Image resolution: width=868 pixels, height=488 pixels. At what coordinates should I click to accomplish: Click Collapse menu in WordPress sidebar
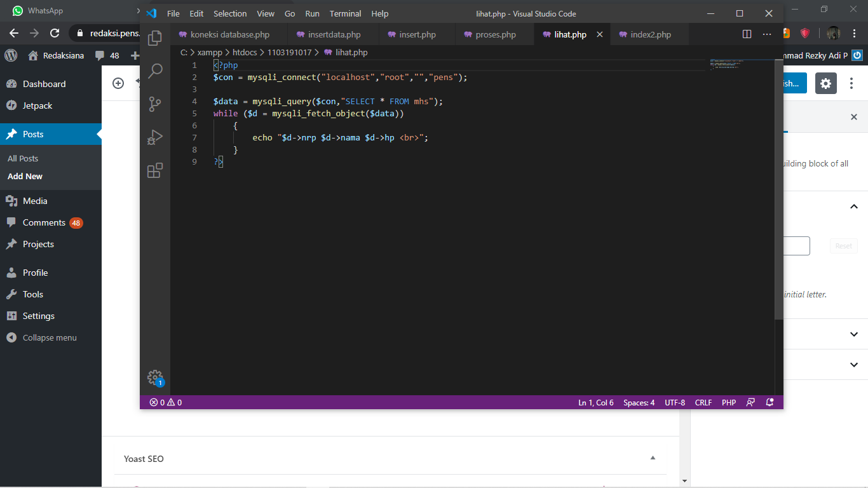49,337
